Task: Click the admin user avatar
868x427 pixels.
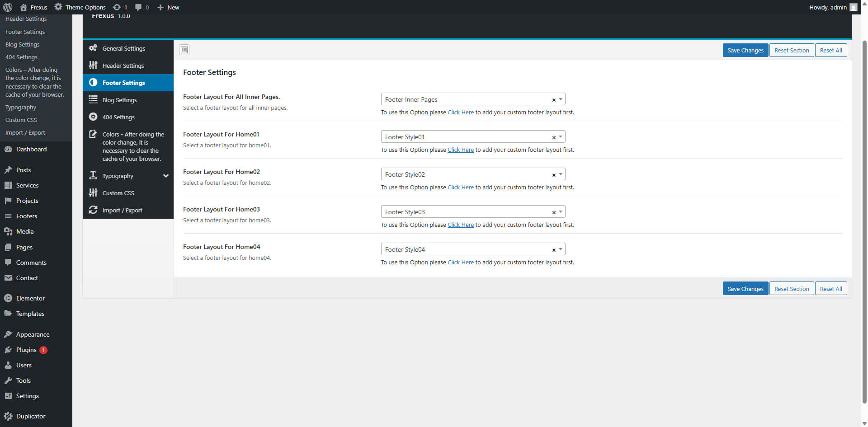Action: [x=853, y=7]
